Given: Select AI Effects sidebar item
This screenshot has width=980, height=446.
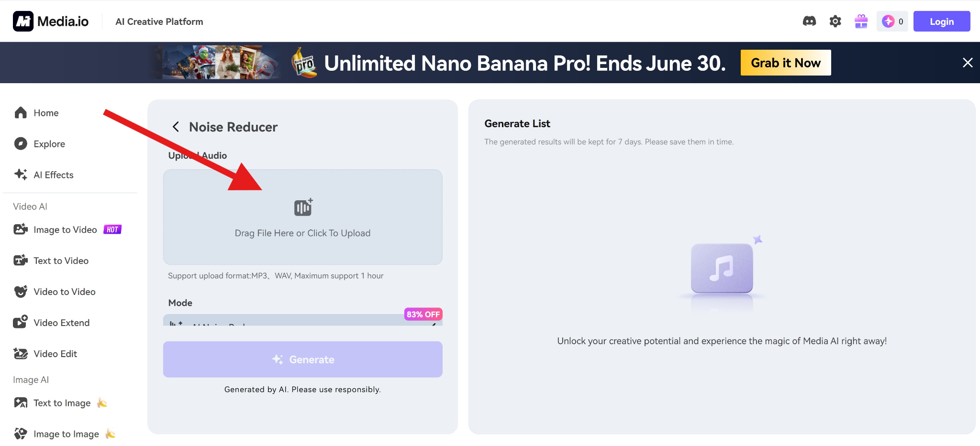Looking at the screenshot, I should [53, 175].
